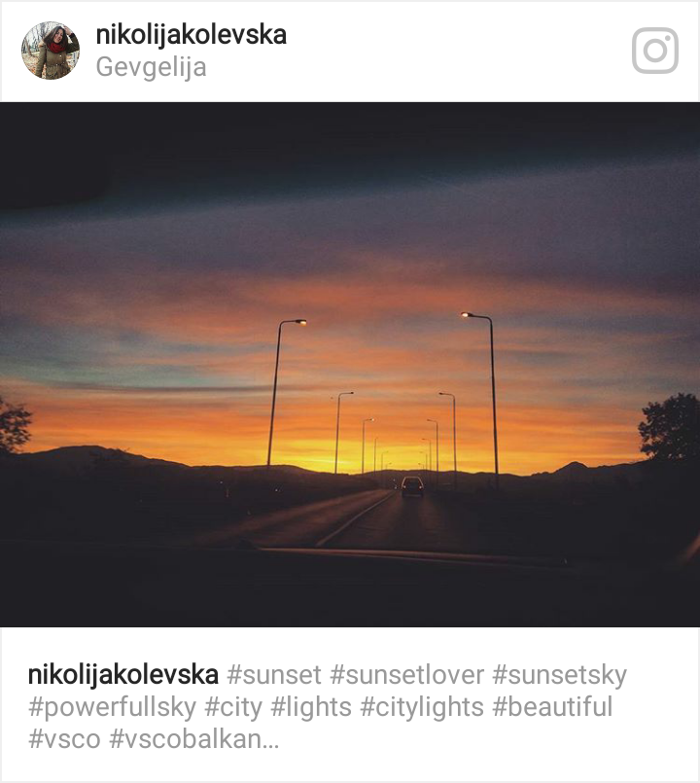Open the Gevgelija location tag
Viewport: 700px width, 783px height.
[151, 67]
